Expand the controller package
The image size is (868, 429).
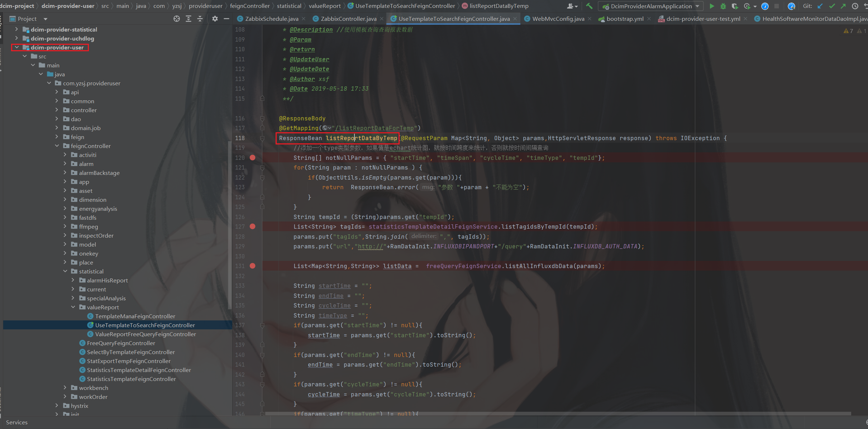(x=57, y=110)
